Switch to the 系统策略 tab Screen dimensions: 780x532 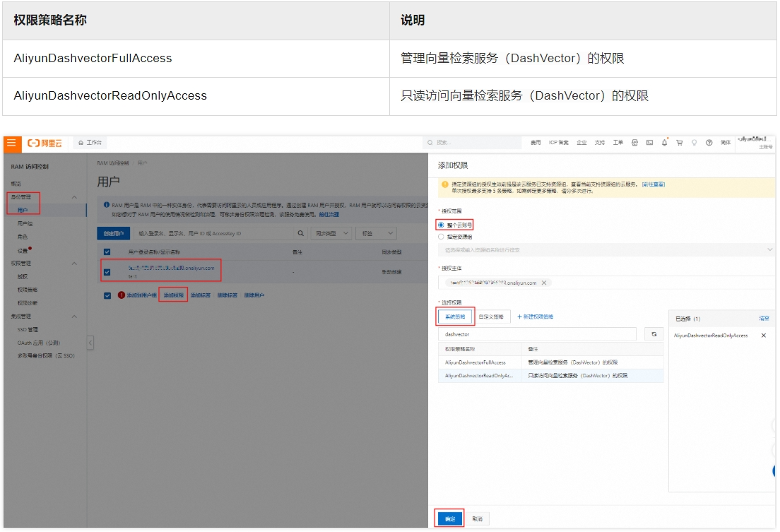pos(455,317)
